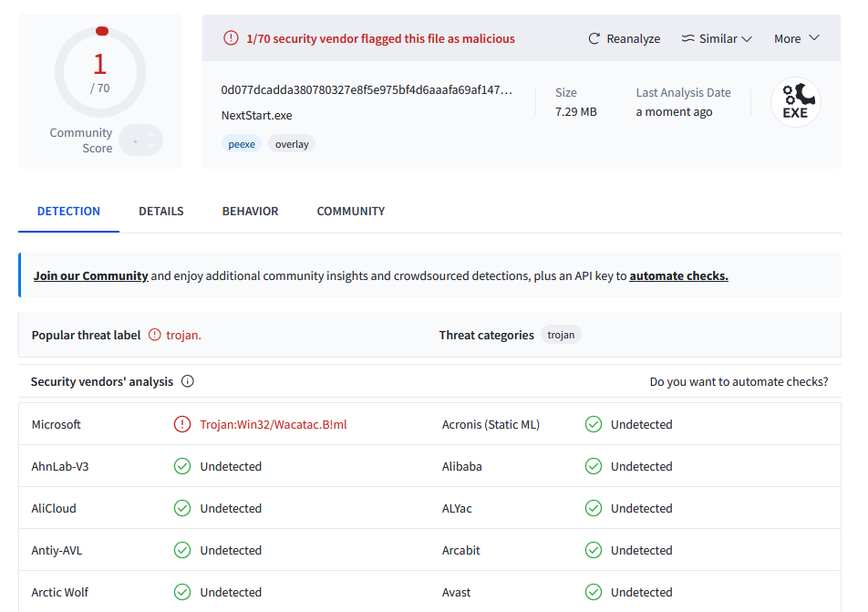
Task: Click the file name NextStart.exe
Action: point(257,115)
